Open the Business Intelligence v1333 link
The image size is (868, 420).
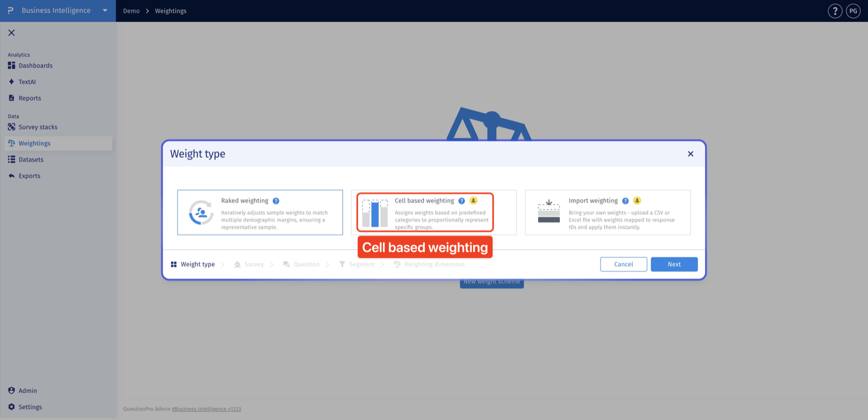(207, 409)
